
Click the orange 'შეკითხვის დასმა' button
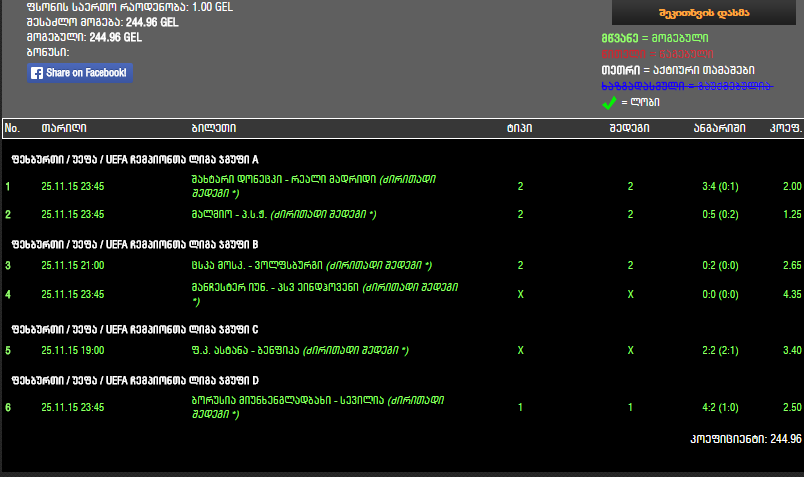[704, 12]
